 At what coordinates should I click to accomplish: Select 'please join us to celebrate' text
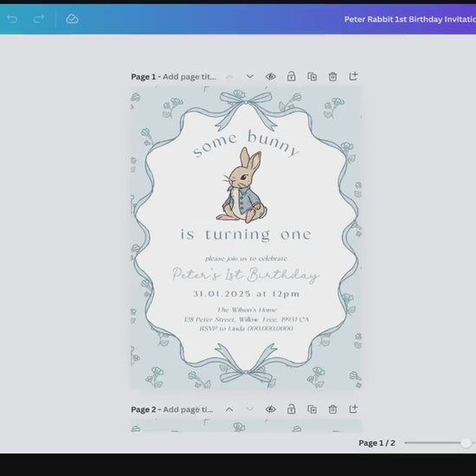246,259
